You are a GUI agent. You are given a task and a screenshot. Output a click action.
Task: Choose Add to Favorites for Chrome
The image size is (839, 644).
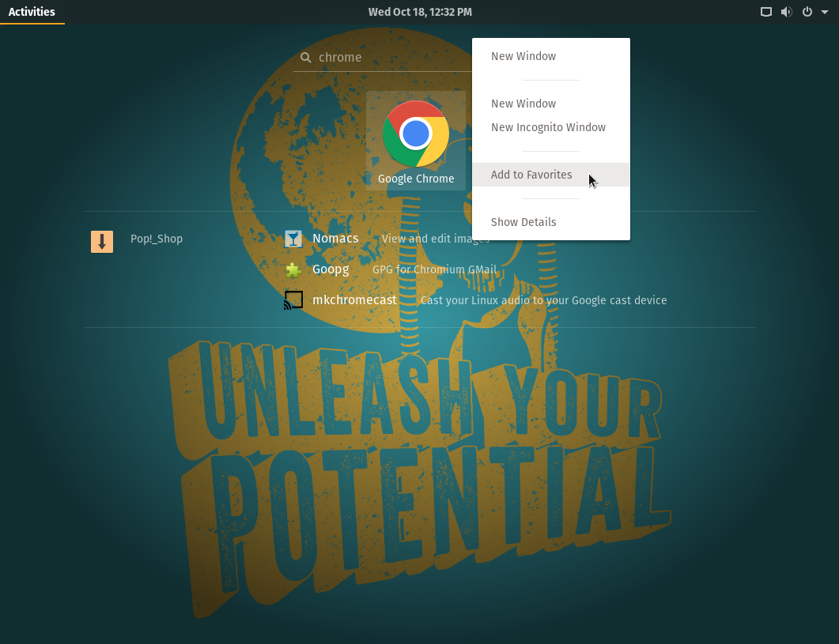click(x=531, y=175)
